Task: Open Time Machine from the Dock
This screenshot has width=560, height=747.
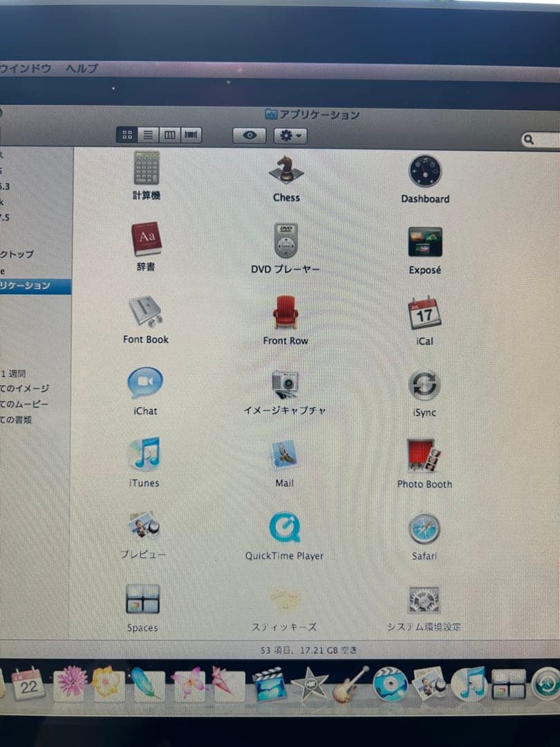Action: pyautogui.click(x=545, y=685)
